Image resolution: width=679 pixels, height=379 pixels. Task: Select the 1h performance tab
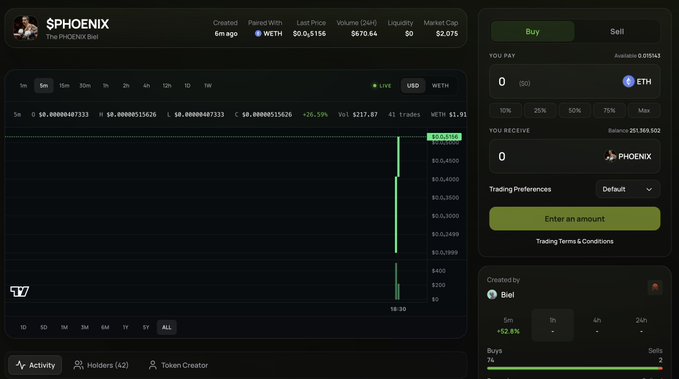pyautogui.click(x=553, y=325)
